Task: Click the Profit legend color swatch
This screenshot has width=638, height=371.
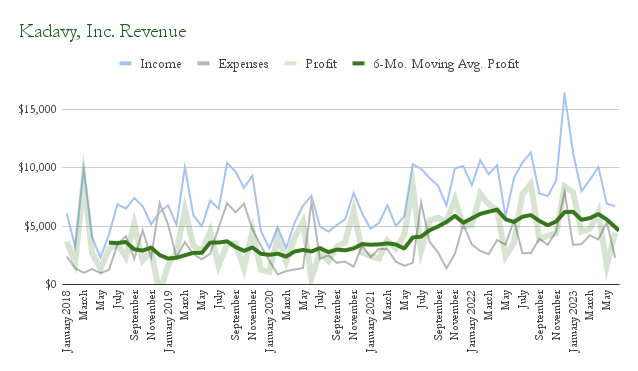Action: coord(291,63)
